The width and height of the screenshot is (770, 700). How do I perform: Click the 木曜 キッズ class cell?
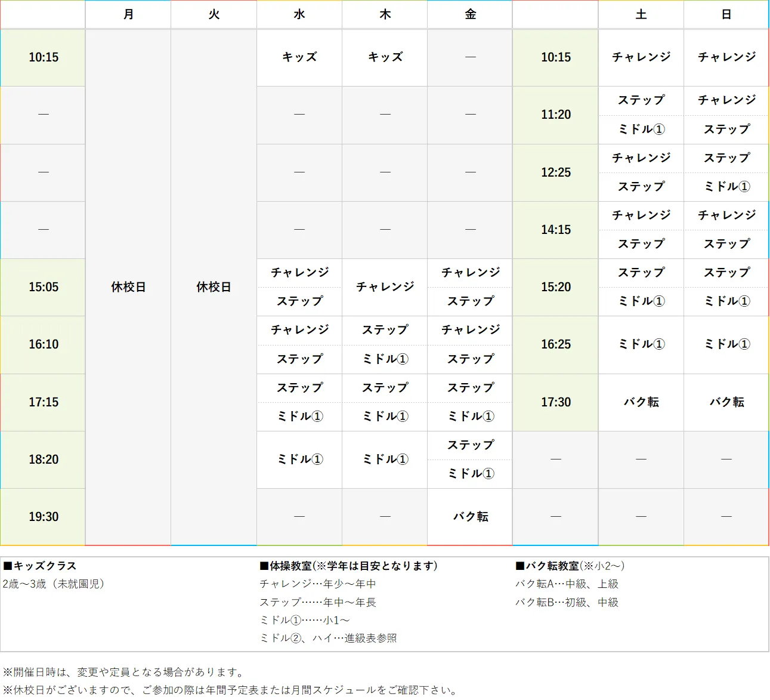384,57
